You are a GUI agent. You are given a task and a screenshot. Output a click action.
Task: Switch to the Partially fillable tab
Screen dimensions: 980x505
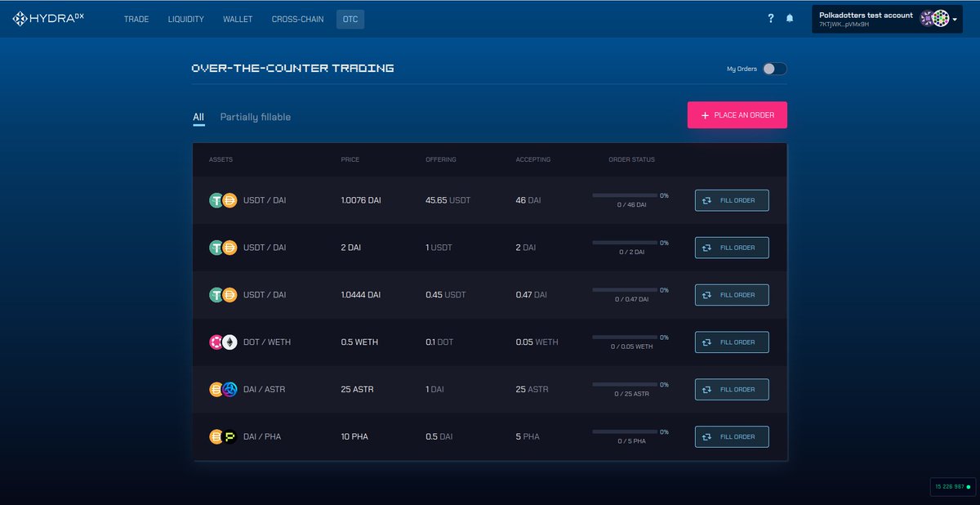256,118
